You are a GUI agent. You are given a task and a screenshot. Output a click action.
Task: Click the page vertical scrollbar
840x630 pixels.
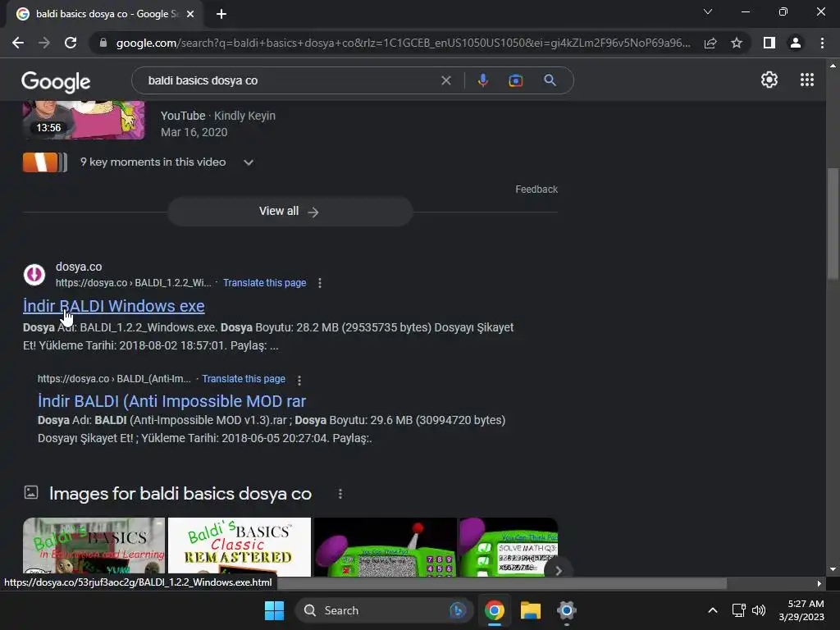pos(833,223)
